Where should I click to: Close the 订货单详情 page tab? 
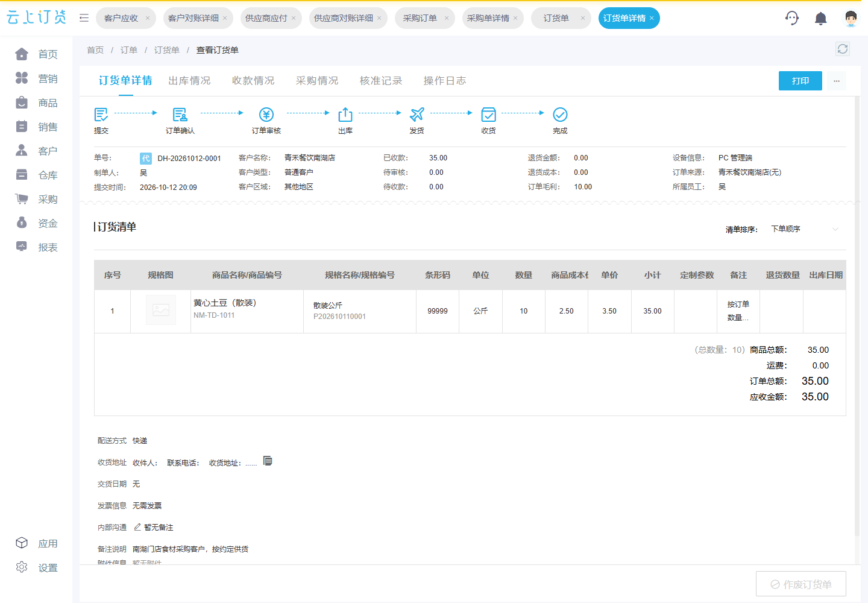tap(652, 18)
